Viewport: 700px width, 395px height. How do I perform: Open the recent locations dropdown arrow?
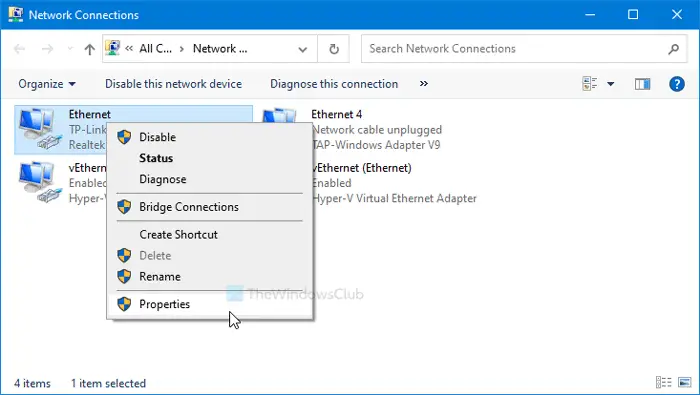click(70, 49)
